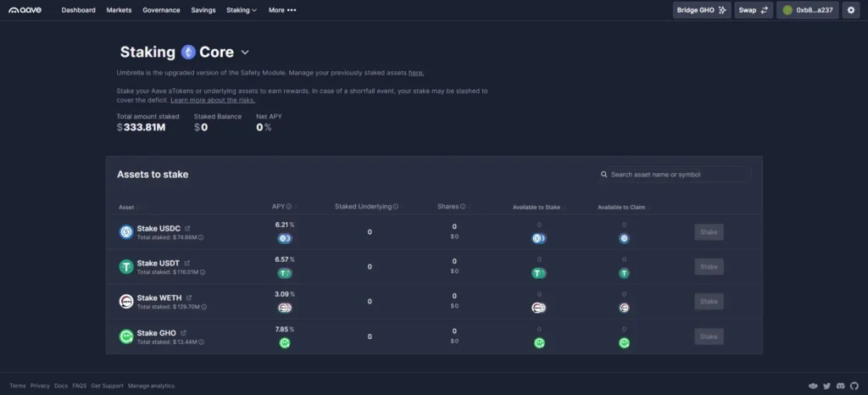Click the USDT token logo in the asset column

click(126, 267)
